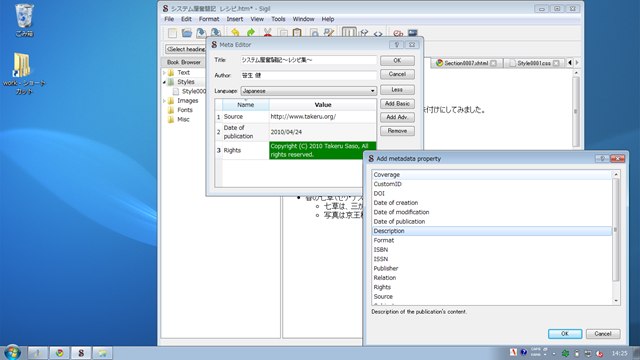Click the first pinned taskbar icon
Image resolution: width=640 pixels, height=360 pixels.
point(38,353)
